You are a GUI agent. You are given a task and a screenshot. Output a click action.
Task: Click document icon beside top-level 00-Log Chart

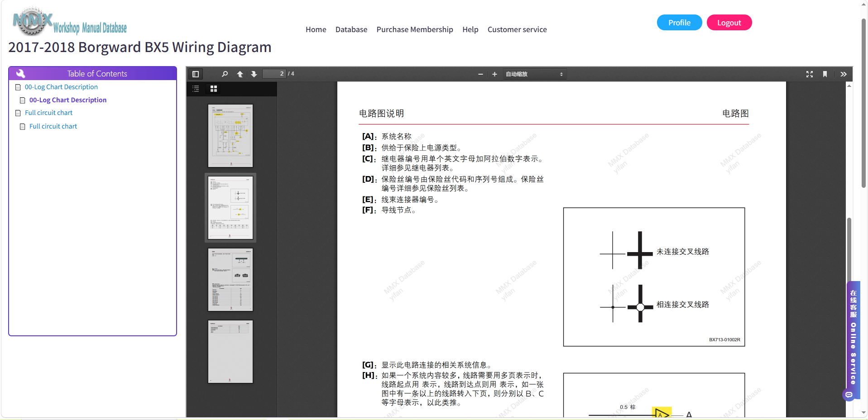tap(18, 87)
